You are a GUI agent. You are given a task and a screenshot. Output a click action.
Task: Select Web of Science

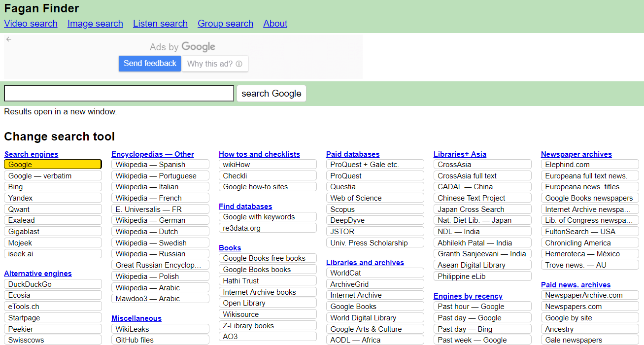(x=375, y=198)
